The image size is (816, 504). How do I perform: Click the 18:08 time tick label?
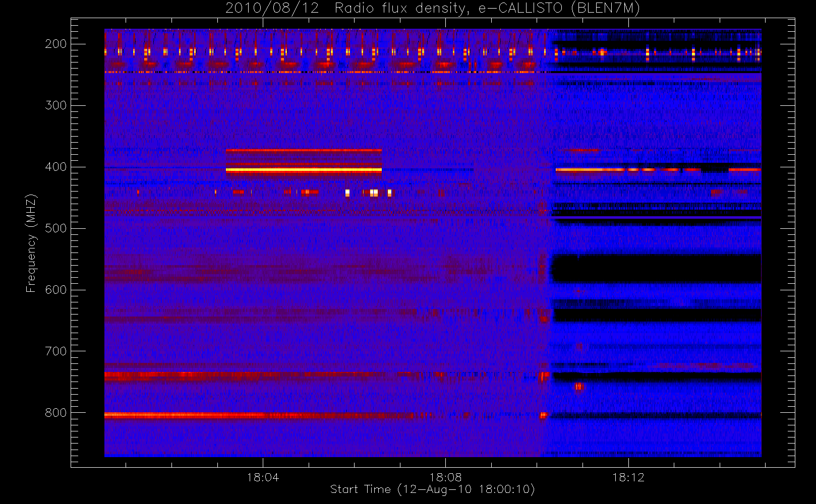point(445,477)
